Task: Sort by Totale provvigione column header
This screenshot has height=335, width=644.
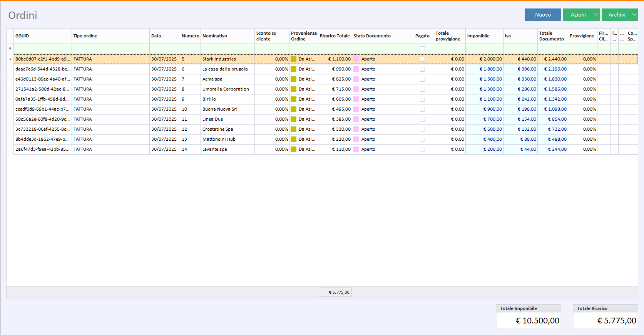Action: tap(450, 36)
